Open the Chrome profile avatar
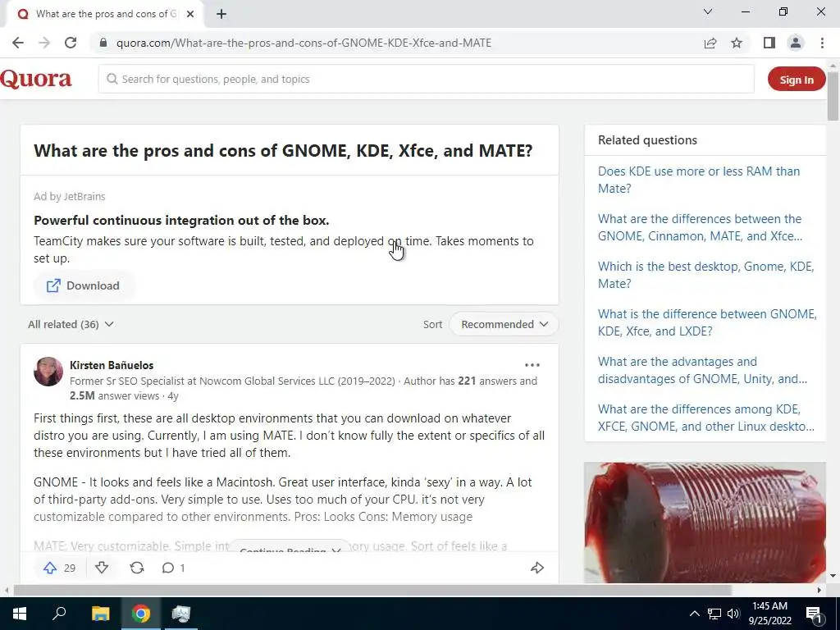The width and height of the screenshot is (840, 630). click(x=796, y=43)
